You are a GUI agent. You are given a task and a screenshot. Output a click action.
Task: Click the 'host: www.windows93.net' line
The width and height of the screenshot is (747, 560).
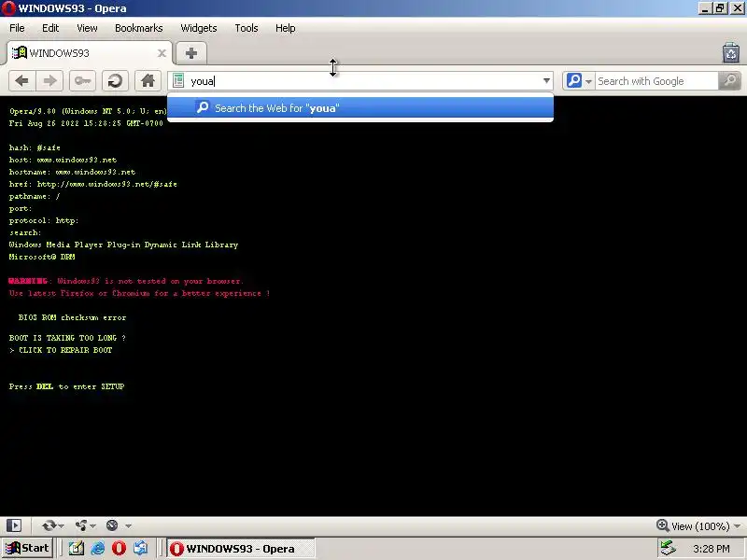(x=63, y=160)
